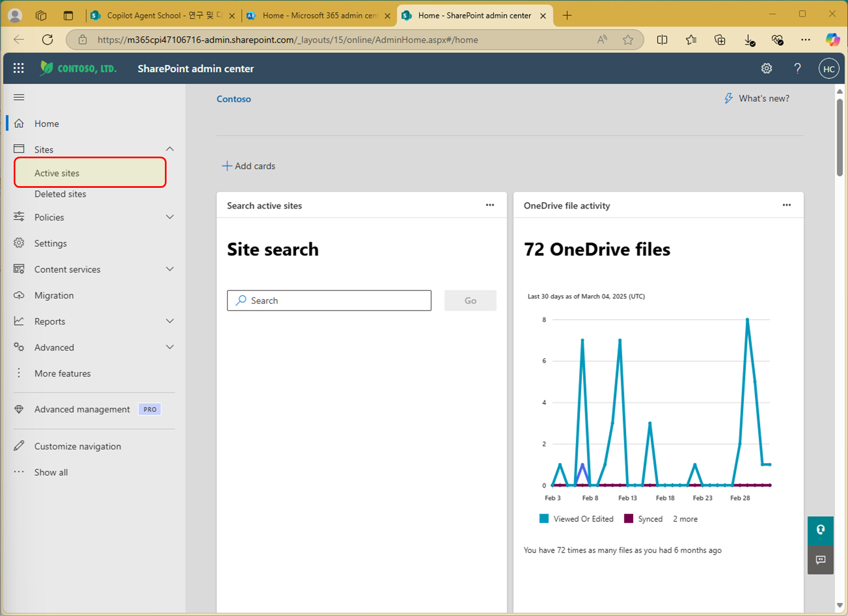This screenshot has height=616, width=848.
Task: Open more options for Search active sites card
Action: [490, 205]
